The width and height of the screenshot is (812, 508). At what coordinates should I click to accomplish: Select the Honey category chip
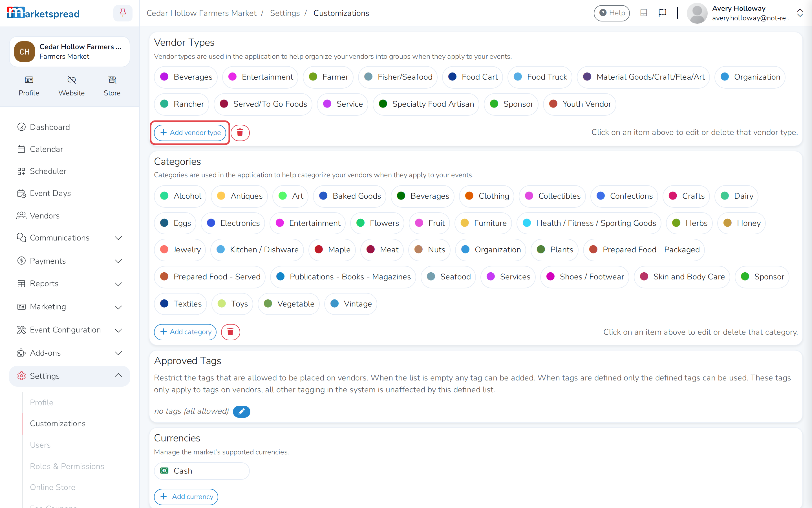pyautogui.click(x=742, y=223)
